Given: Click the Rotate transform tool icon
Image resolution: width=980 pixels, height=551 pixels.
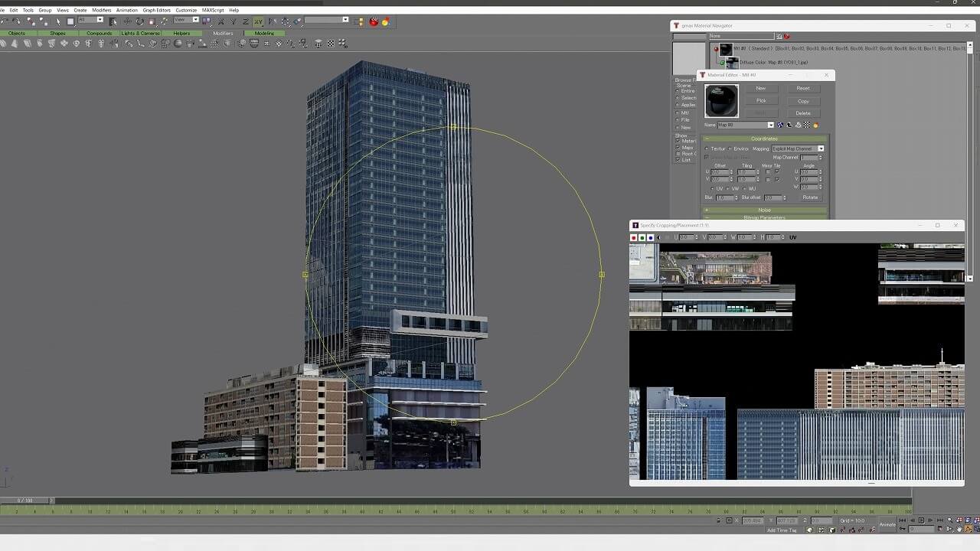Looking at the screenshot, I should pos(139,21).
